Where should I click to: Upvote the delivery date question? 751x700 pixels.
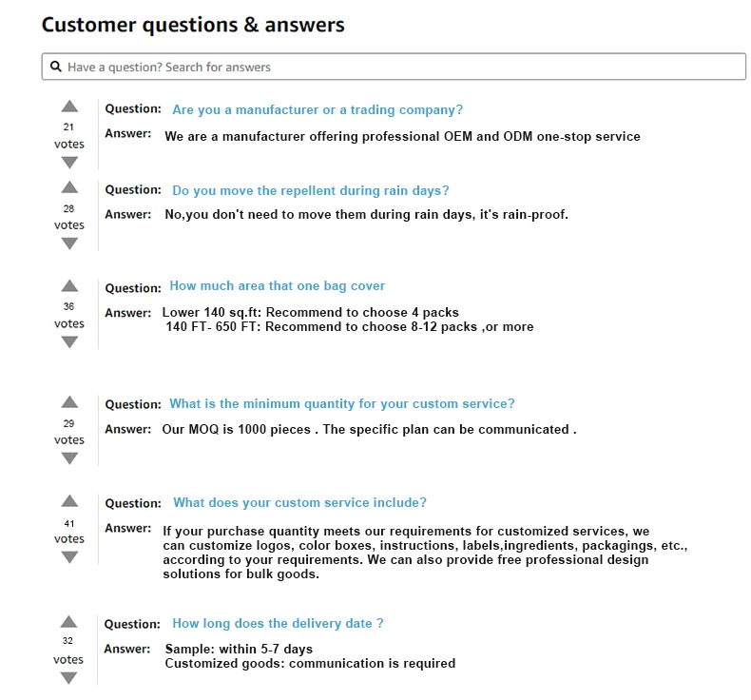[68, 622]
